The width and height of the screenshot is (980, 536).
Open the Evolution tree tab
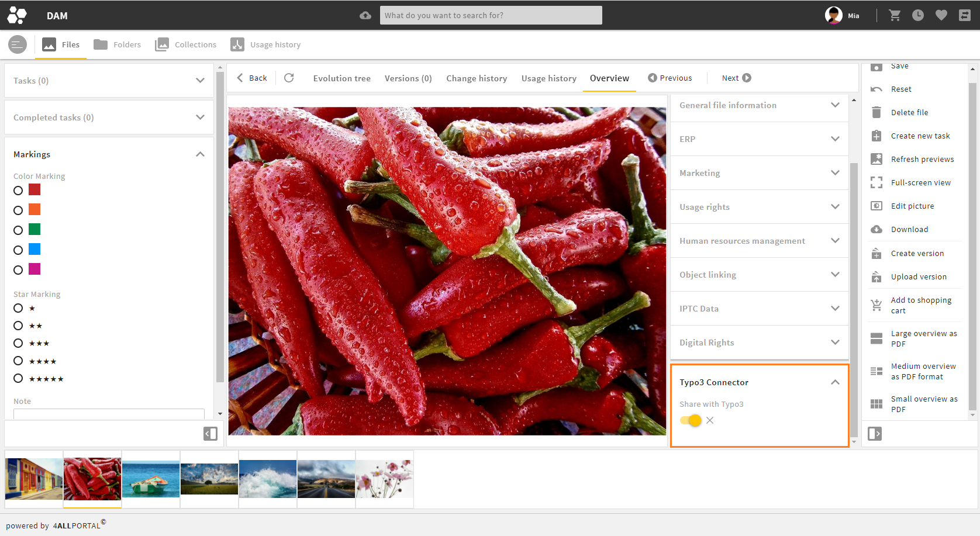click(342, 78)
